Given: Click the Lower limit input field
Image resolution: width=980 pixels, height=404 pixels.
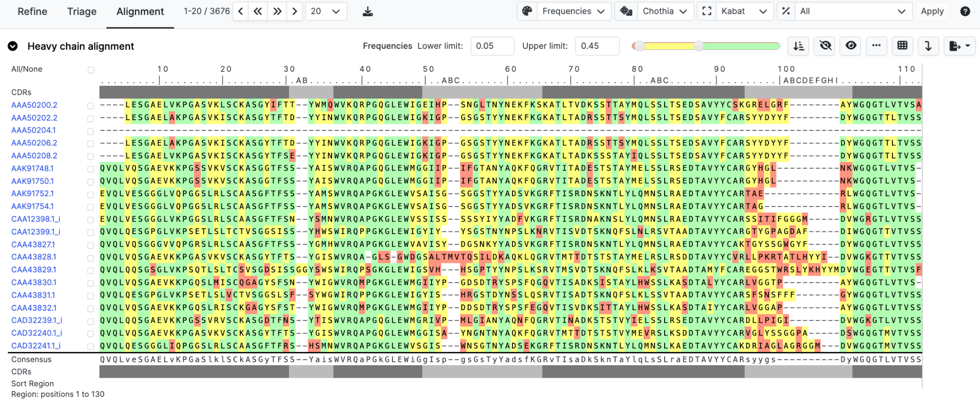Looking at the screenshot, I should coord(492,46).
